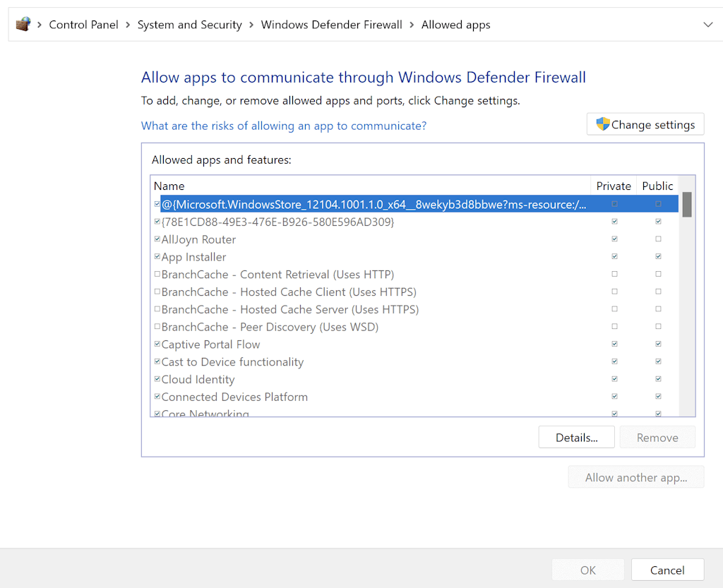Screen dimensions: 723x588
Task: Toggle Connected Devices Platform Private checkbox
Action: pos(615,396)
